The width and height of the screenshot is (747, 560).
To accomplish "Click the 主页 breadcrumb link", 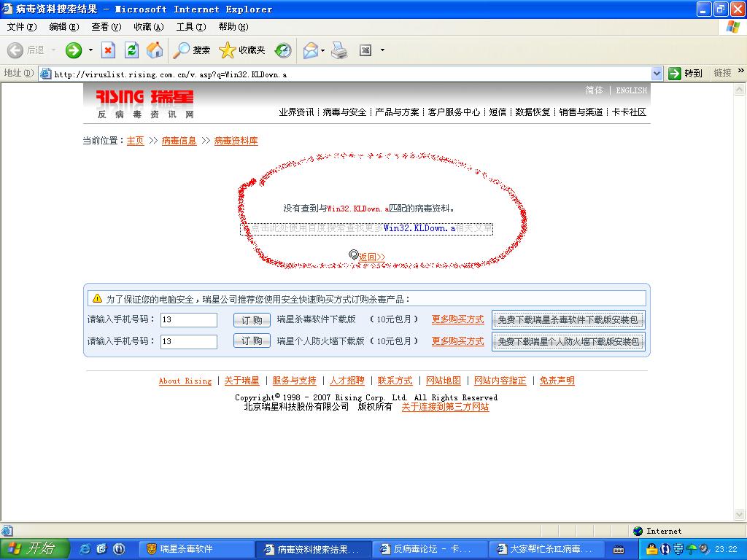I will click(135, 141).
